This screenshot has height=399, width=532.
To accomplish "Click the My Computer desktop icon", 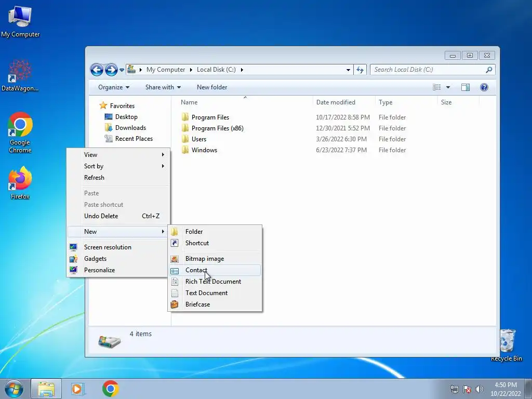I will click(20, 21).
